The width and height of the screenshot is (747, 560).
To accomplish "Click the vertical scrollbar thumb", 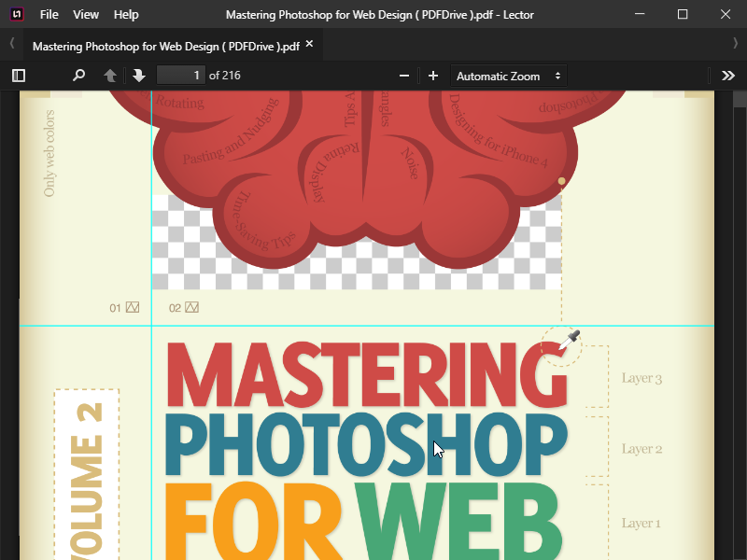I will point(740,99).
